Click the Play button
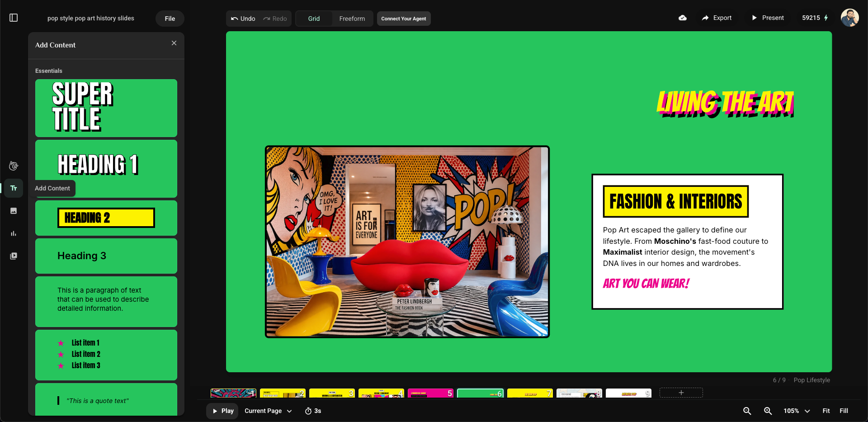Viewport: 868px width, 422px height. pyautogui.click(x=223, y=411)
